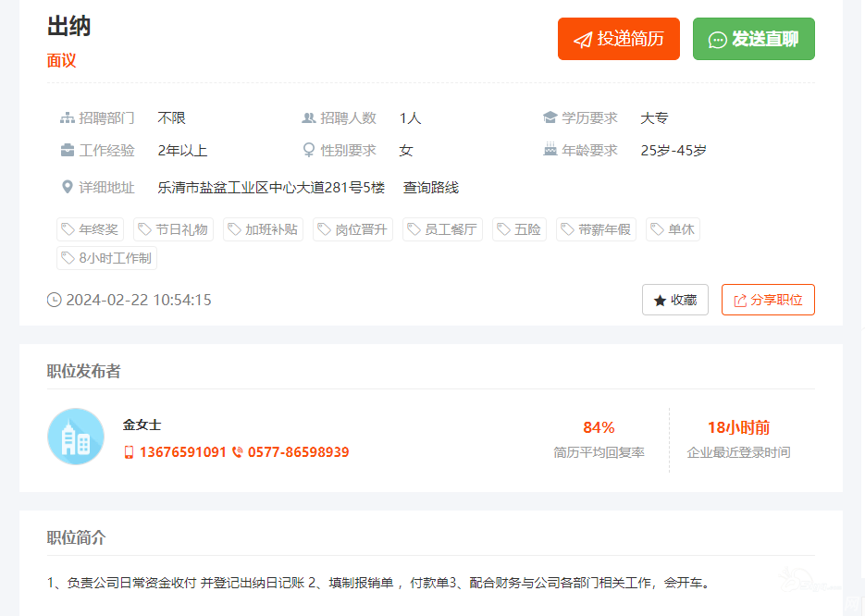Click the 84% resume reply rate

click(x=599, y=427)
